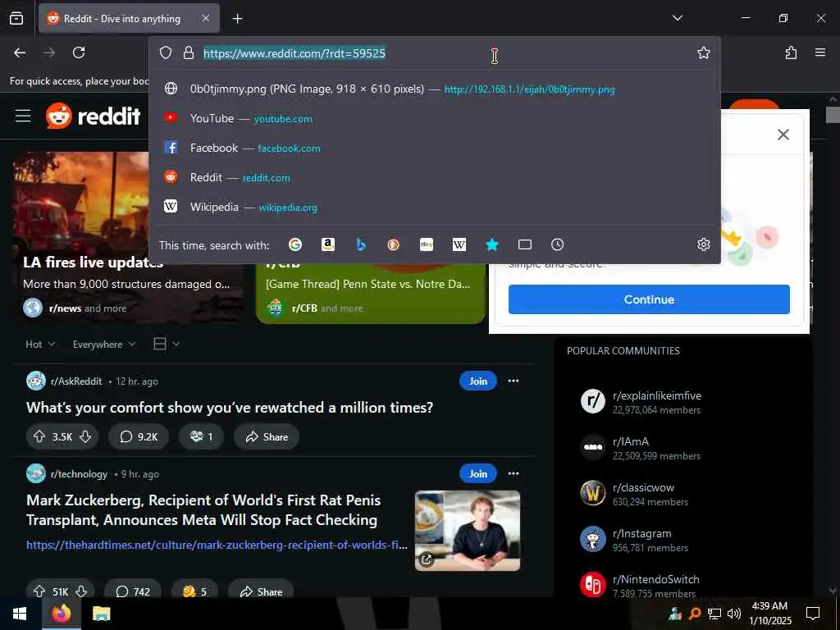Choose the 0b0tjimmy.png suggestion

[434, 89]
